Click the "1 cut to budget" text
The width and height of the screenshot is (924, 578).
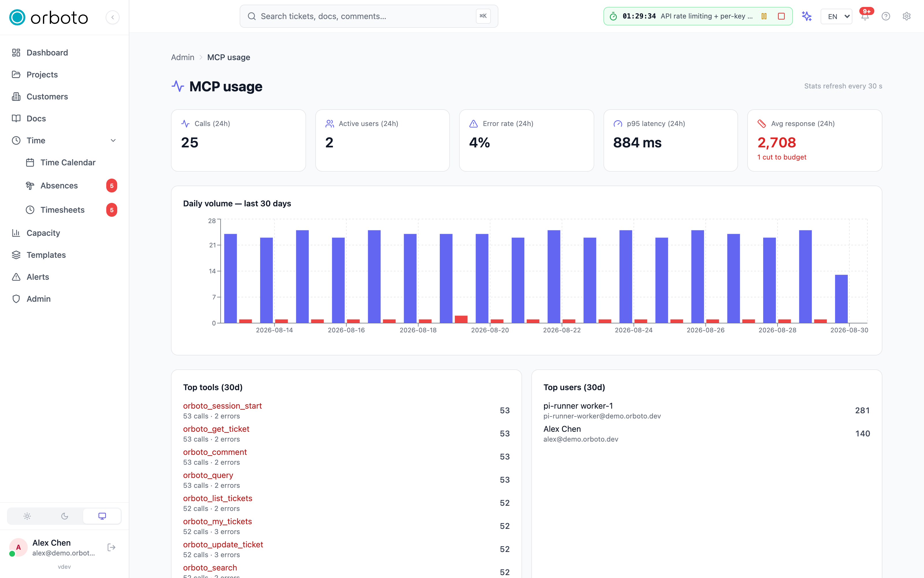coord(782,157)
